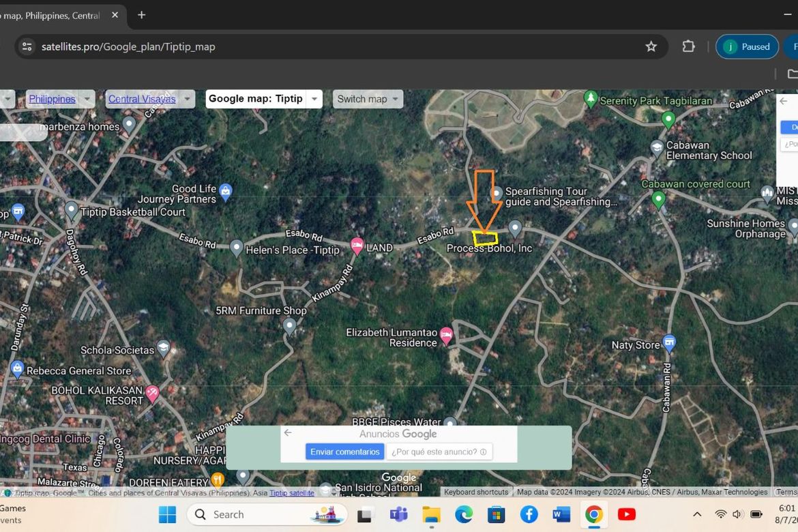
Task: Open the volume control in the tray
Action: [x=737, y=514]
